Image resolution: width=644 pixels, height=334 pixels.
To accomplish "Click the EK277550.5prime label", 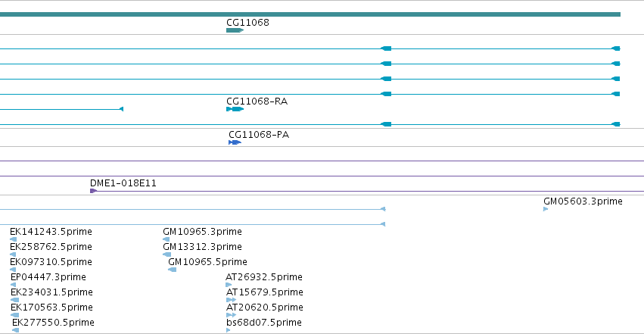I will pos(53,323).
